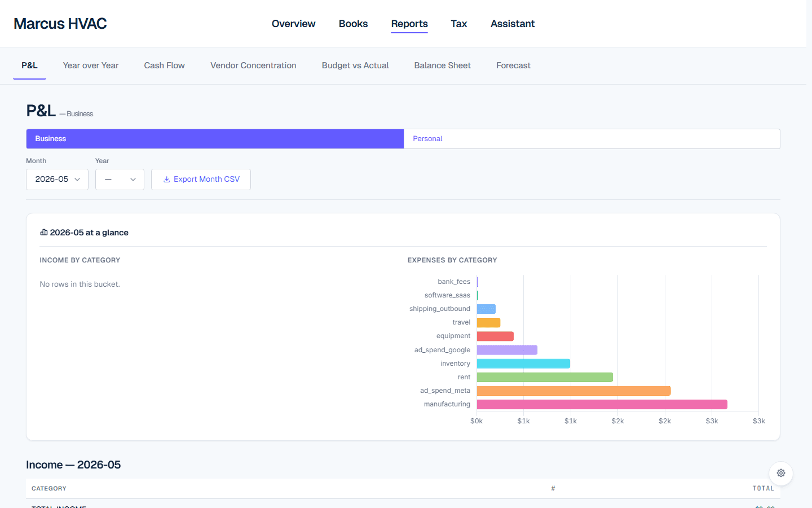Click the inventory expense bar
This screenshot has width=812, height=508.
(523, 364)
